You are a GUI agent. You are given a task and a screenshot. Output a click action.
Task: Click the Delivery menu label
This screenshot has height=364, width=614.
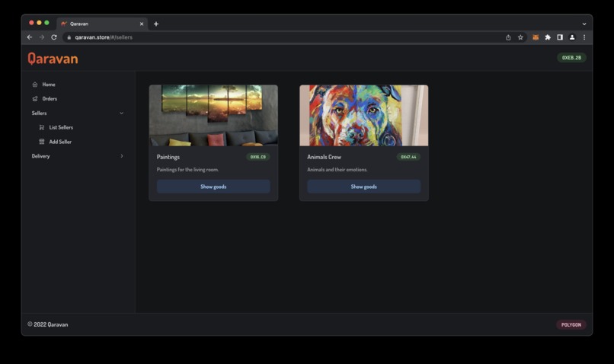(40, 156)
